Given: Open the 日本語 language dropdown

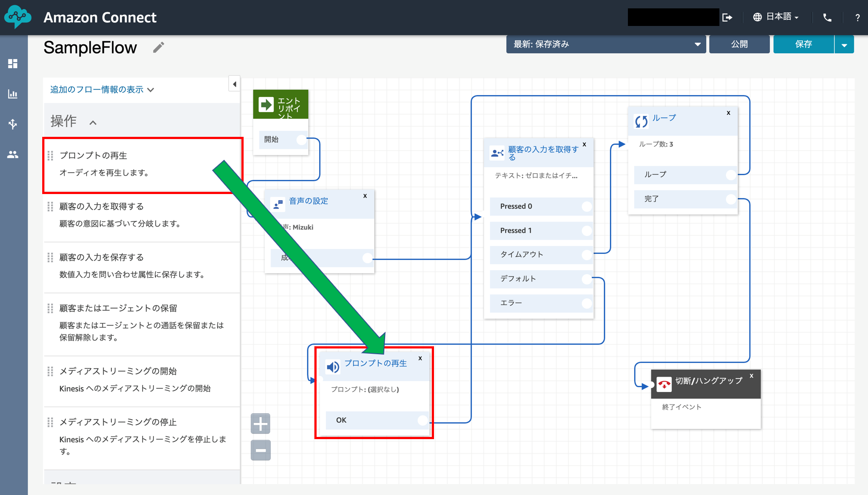Looking at the screenshot, I should click(x=782, y=17).
